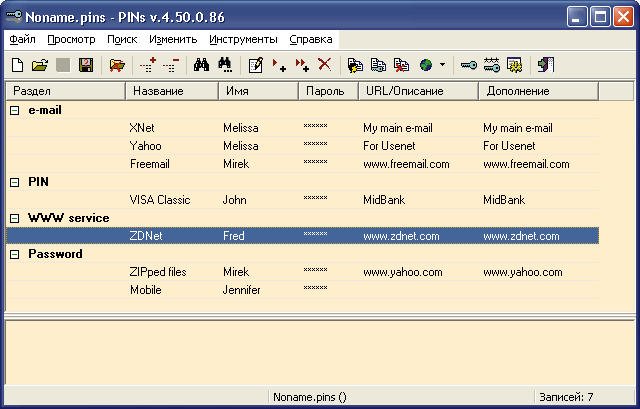Sort by the Раздел column header
The image size is (640, 409).
click(66, 91)
